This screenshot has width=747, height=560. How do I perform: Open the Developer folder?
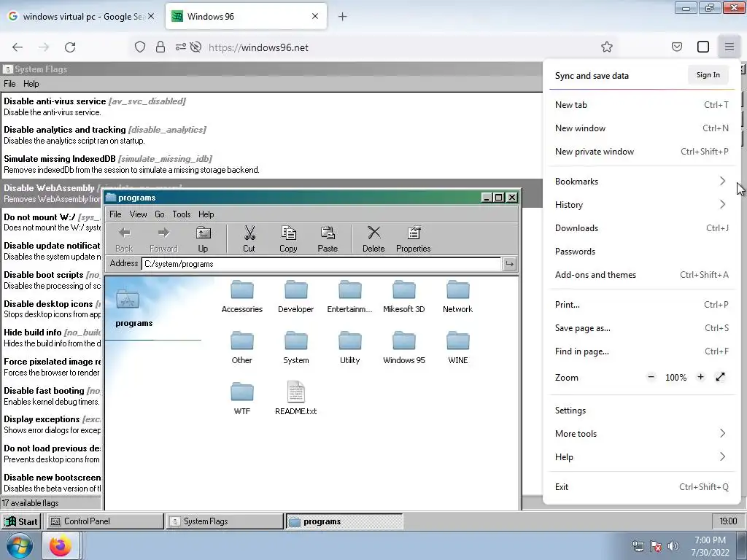[x=296, y=296]
